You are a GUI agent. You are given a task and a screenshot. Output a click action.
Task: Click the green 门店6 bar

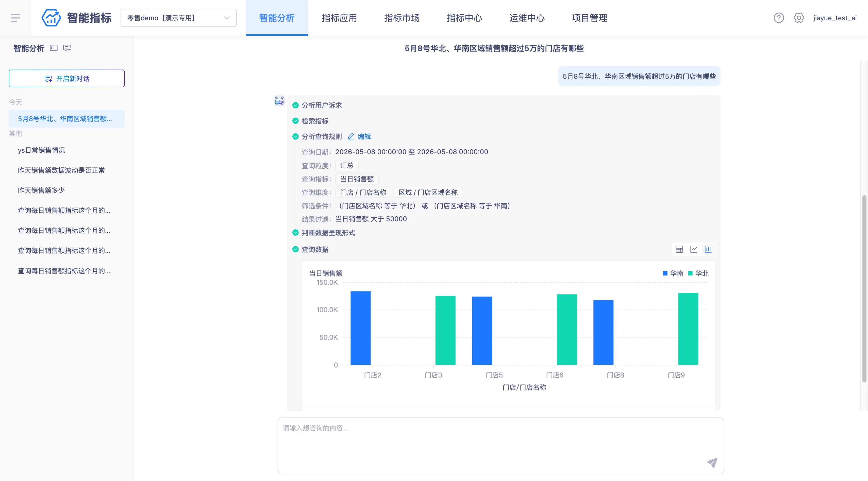(567, 330)
